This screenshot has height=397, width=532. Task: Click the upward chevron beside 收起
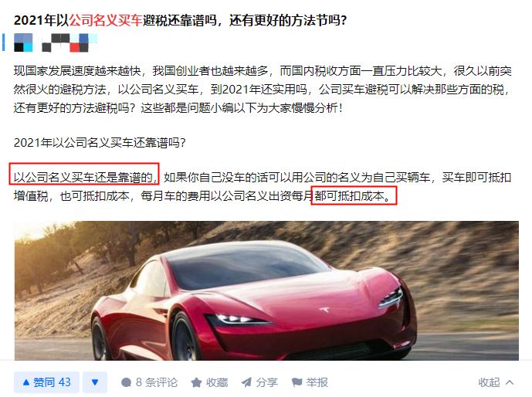click(x=510, y=383)
